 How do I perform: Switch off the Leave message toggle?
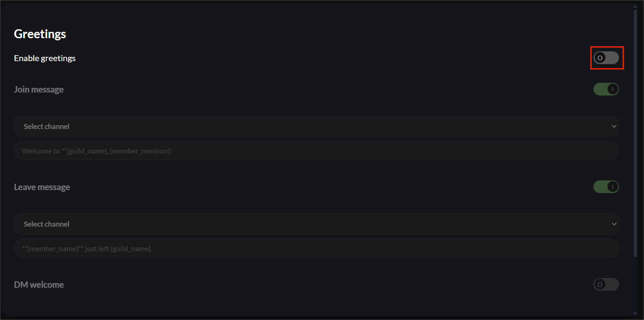(x=606, y=187)
